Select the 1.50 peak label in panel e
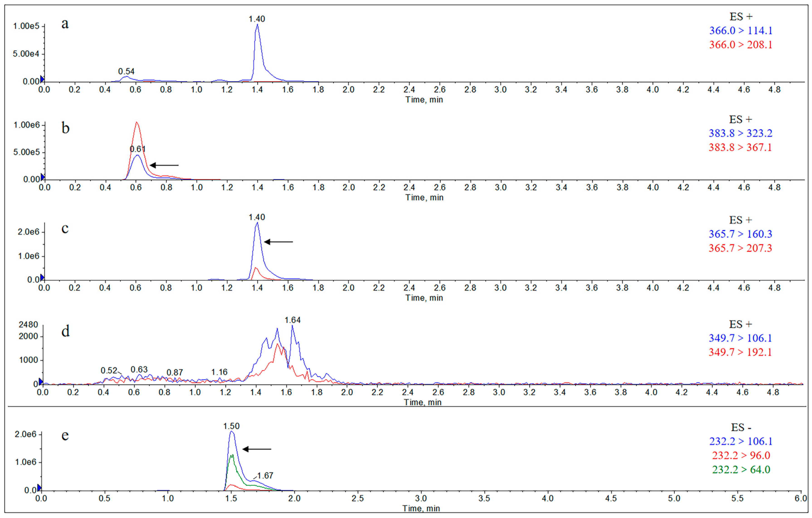This screenshot has height=518, width=812. click(x=231, y=426)
